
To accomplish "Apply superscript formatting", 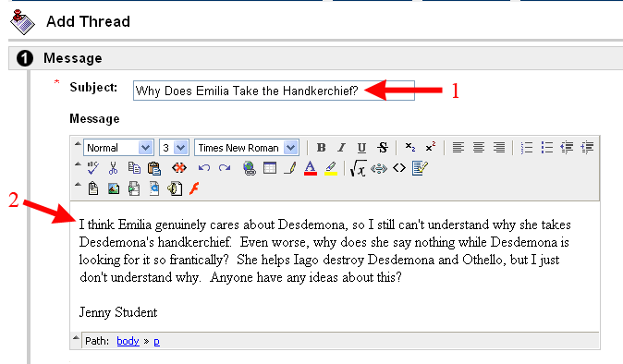I will coord(431,147).
